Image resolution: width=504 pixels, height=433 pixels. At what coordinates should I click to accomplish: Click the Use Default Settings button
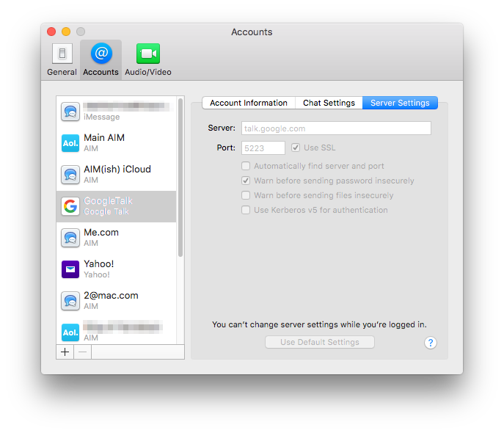(x=320, y=342)
